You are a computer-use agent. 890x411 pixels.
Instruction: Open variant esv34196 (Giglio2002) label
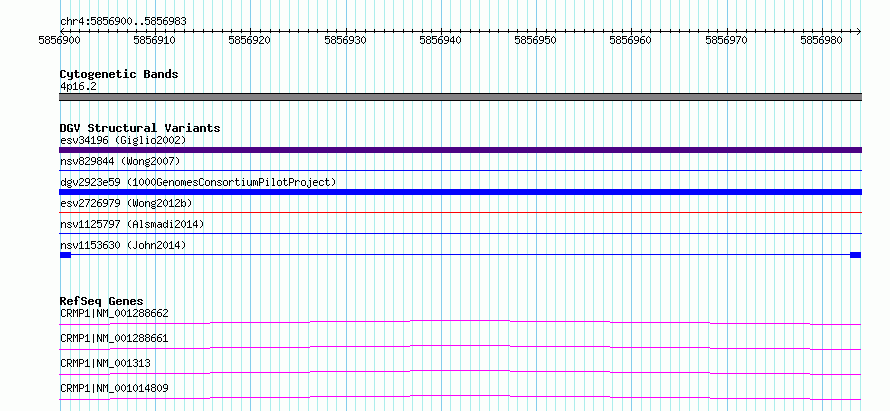123,140
